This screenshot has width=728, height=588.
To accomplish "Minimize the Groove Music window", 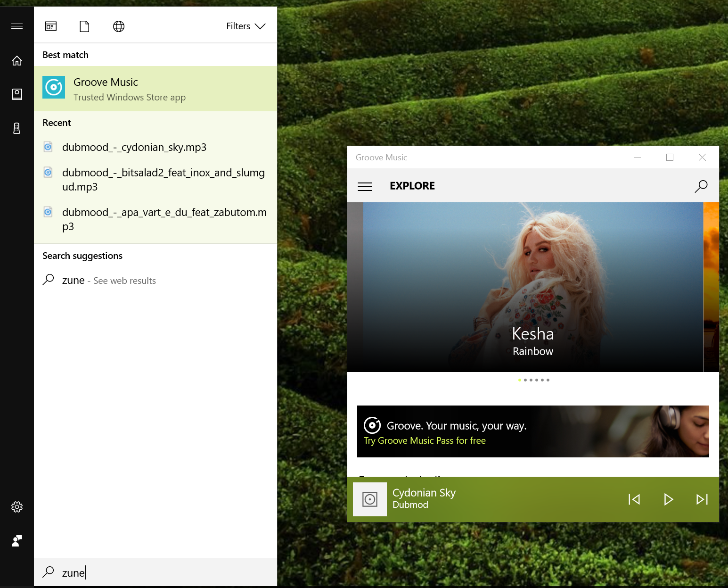I will 637,157.
